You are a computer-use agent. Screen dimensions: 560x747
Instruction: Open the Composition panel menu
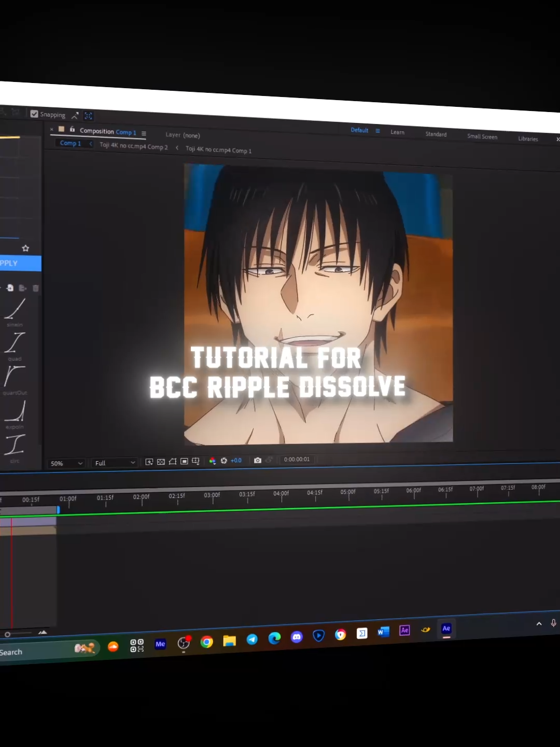(x=144, y=132)
